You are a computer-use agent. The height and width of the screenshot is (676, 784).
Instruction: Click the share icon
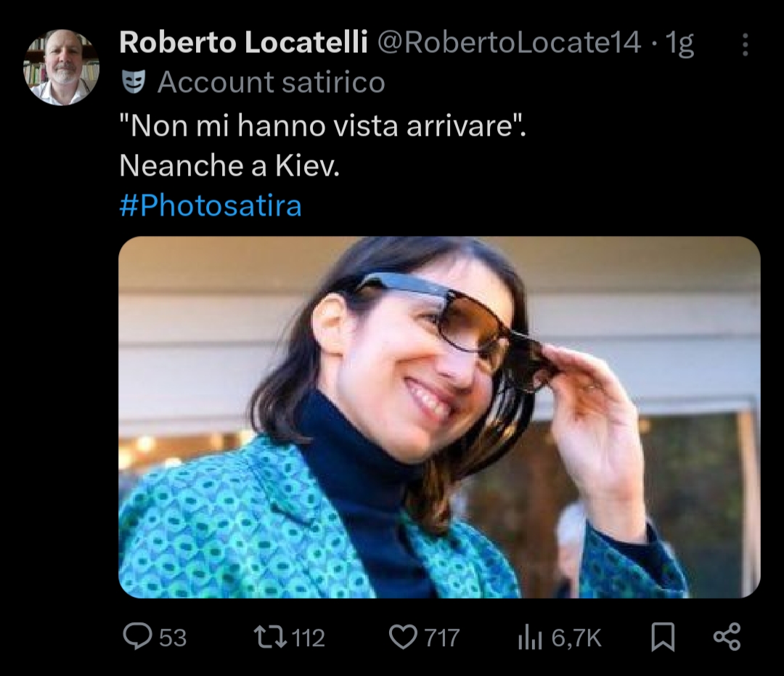click(x=727, y=636)
